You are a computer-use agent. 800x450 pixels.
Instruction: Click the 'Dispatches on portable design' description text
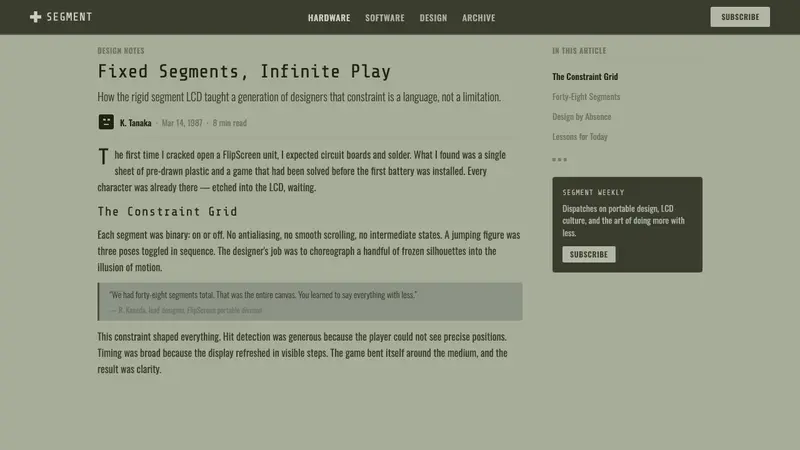pyautogui.click(x=623, y=221)
